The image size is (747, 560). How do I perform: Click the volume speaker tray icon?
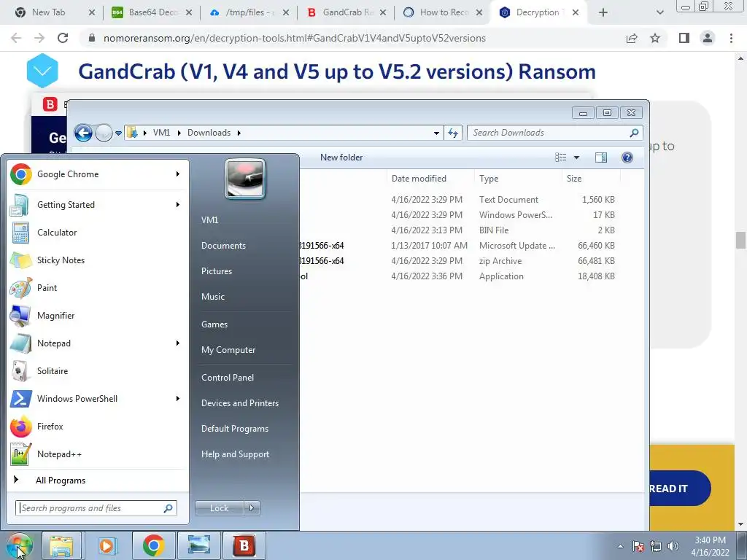(673, 546)
